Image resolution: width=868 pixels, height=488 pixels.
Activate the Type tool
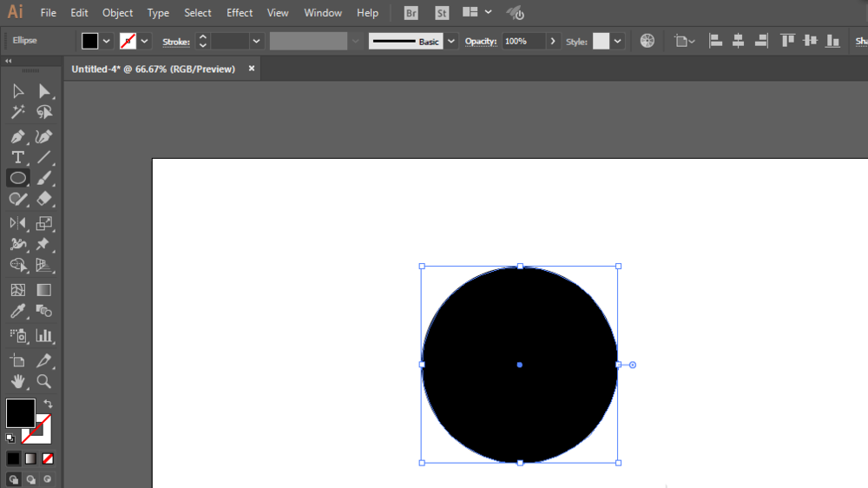point(17,157)
